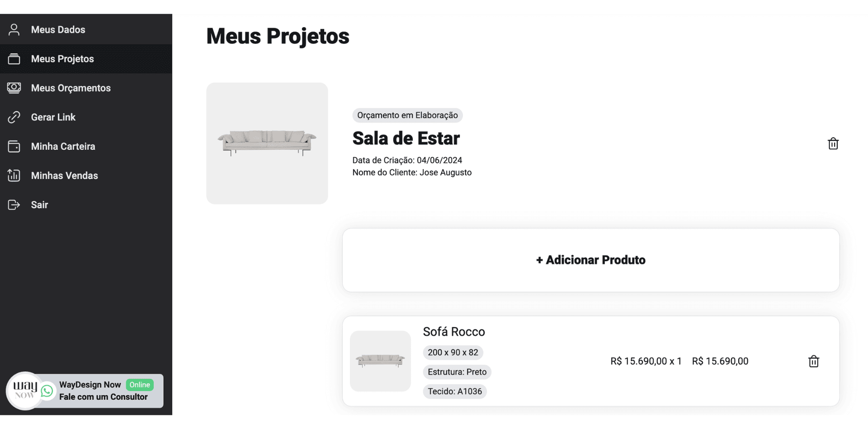Click the Sala de Estar project title

pyautogui.click(x=406, y=138)
